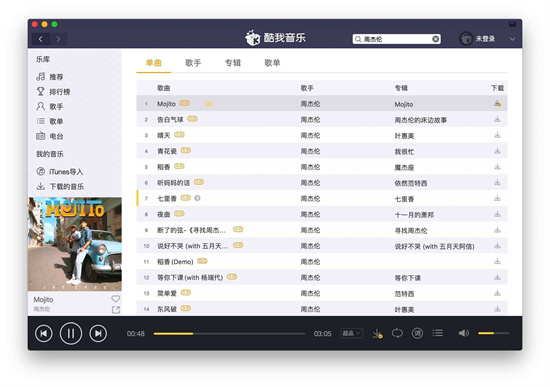550x387 pixels.
Task: Click the search box containing 周杰伦
Action: (396, 39)
